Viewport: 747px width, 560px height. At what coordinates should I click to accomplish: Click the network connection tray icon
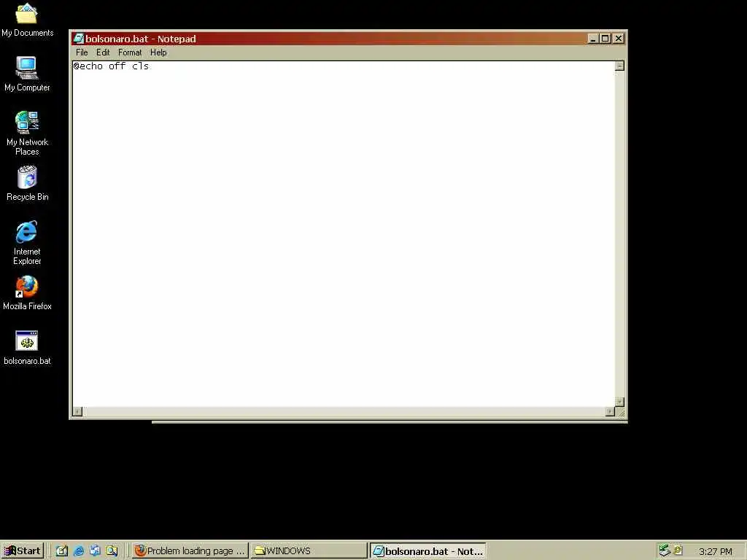665,551
